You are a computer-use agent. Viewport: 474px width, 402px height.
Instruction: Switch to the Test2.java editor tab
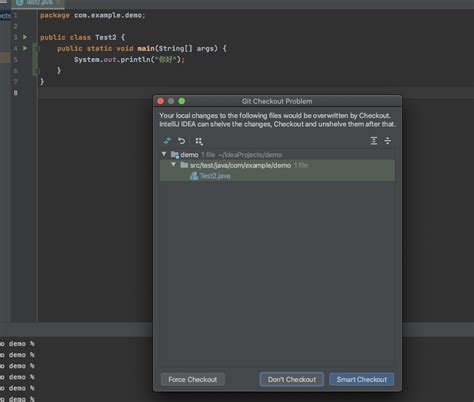[x=38, y=3]
